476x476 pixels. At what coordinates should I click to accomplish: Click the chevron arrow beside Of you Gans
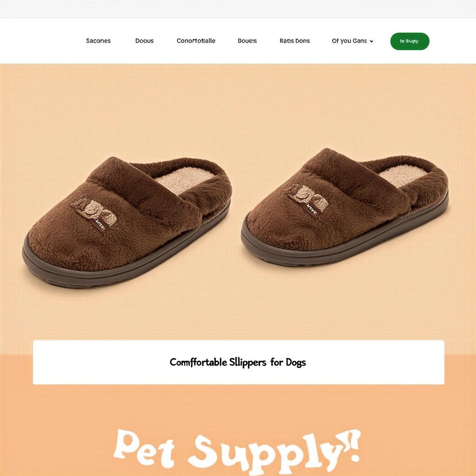click(371, 41)
